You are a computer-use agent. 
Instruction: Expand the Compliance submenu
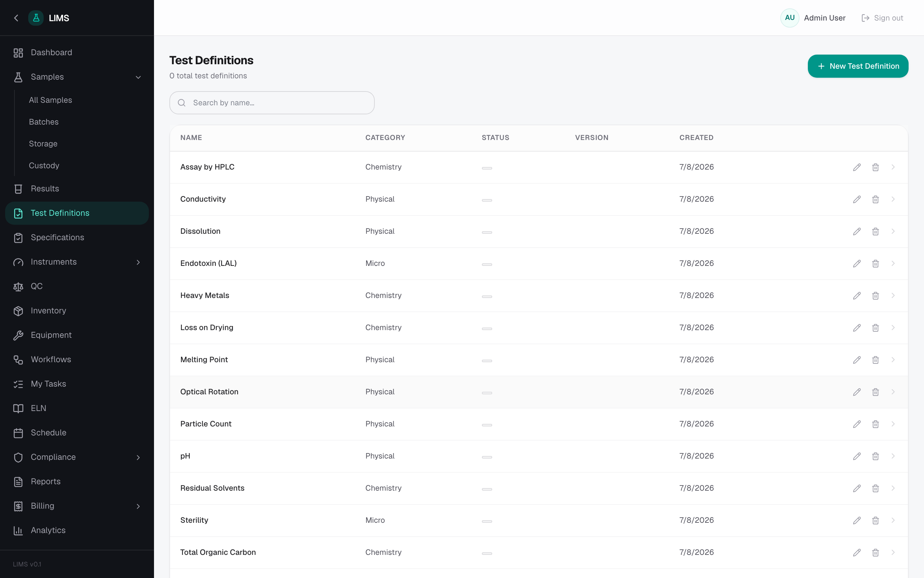tap(138, 458)
